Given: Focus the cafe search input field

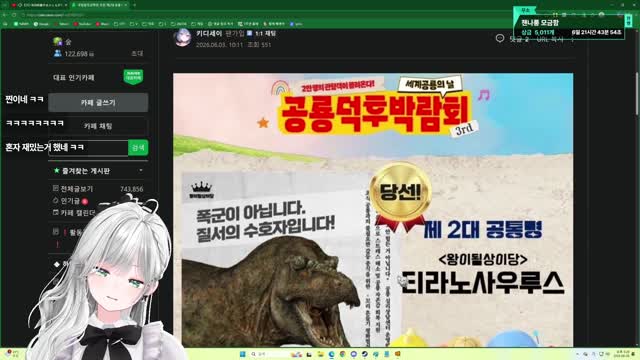Looking at the screenshot, I should 88,147.
